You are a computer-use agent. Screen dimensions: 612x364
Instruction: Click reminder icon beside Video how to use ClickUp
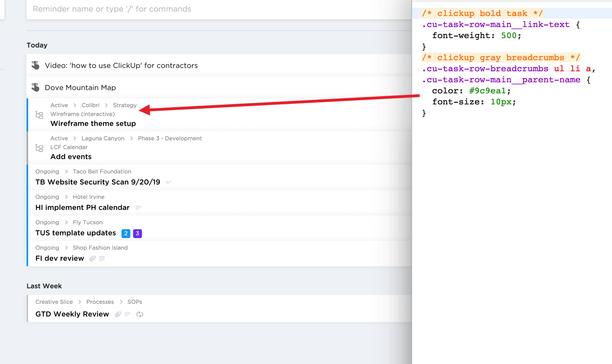35,65
